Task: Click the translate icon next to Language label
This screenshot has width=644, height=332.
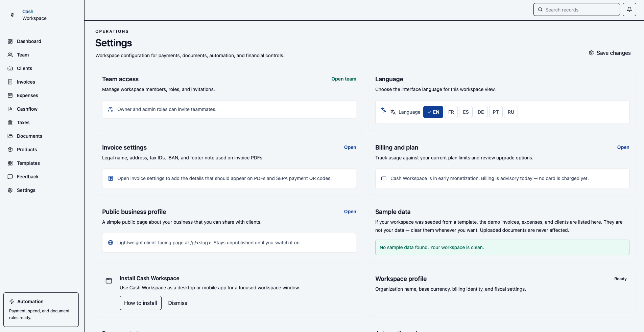Action: pos(393,112)
